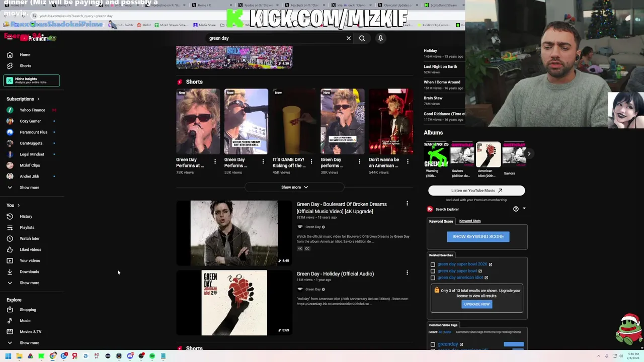Open Green Day channel link under Boulevard video
This screenshot has width=644, height=362.
312,227
